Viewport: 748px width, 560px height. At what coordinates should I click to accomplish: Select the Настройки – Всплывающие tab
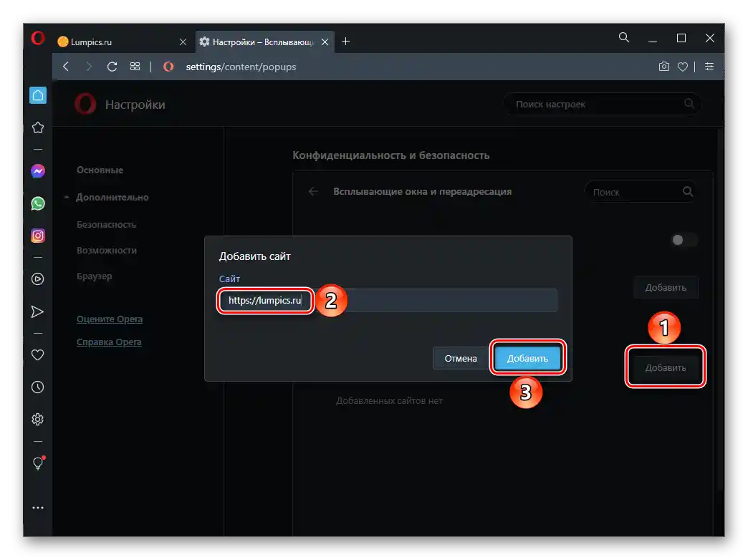tap(265, 42)
